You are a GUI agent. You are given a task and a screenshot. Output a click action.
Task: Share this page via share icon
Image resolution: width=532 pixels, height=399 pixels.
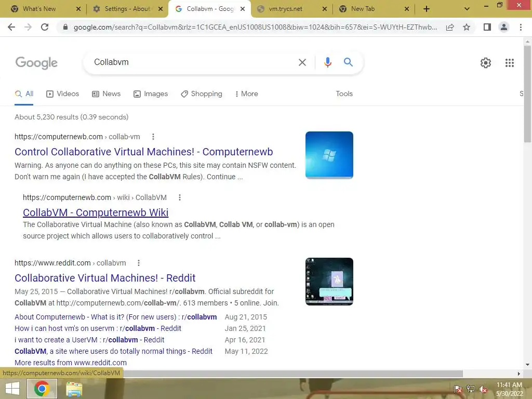click(x=450, y=27)
